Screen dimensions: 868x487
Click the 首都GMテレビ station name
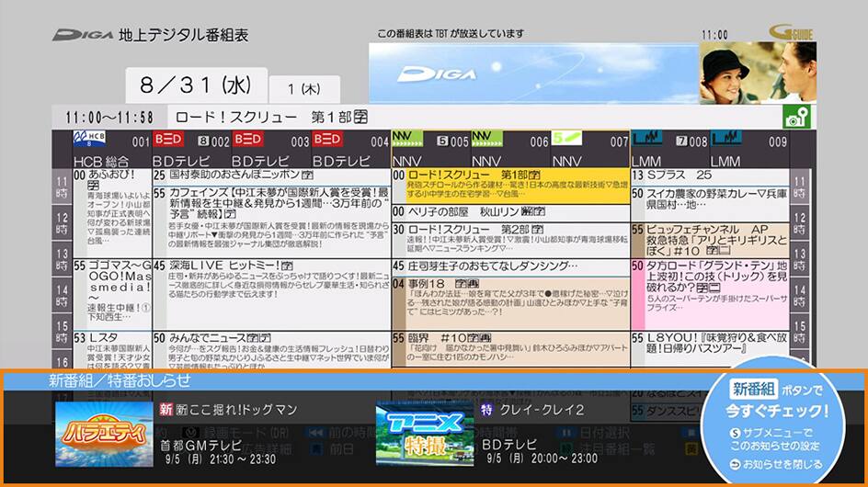tap(201, 445)
